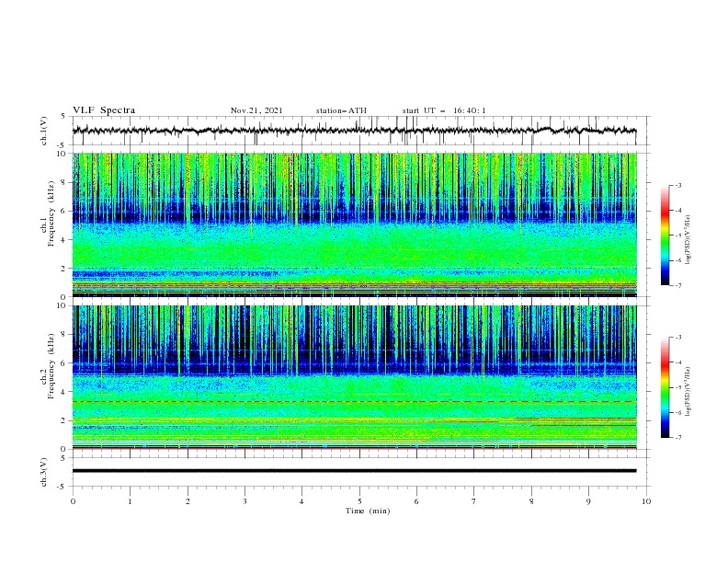Click the "-3" tick on ch.1 colorbar

pos(677,185)
